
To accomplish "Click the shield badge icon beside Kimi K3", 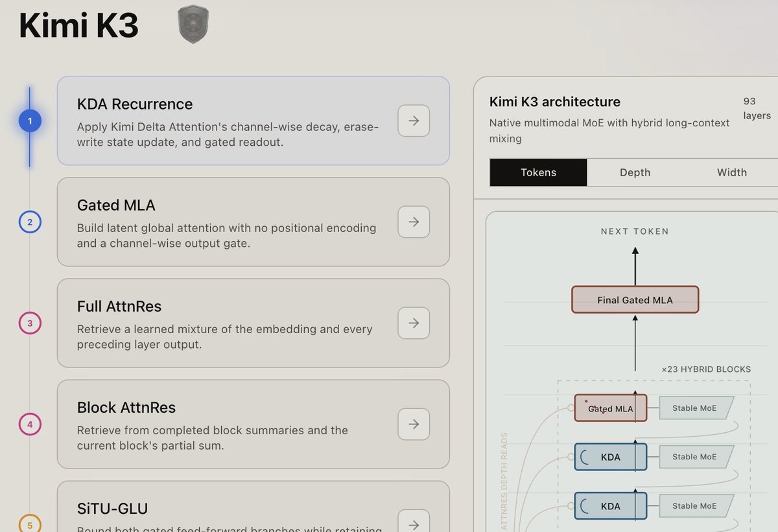I will 193,26.
